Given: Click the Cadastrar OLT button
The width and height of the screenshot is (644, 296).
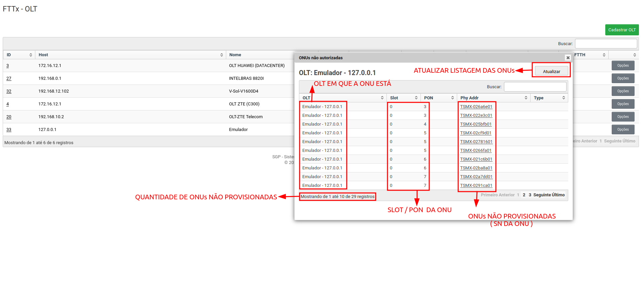Looking at the screenshot, I should point(621,30).
